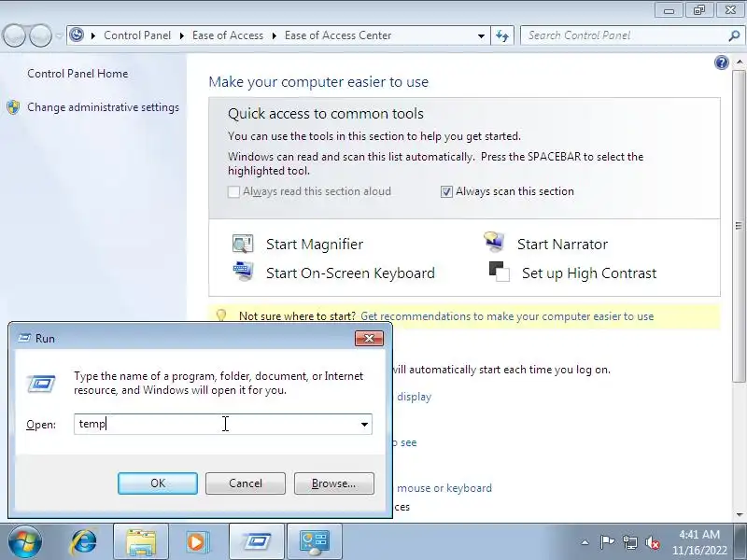The width and height of the screenshot is (747, 560).
Task: Select the Control Panel taskbar button
Action: point(315,542)
